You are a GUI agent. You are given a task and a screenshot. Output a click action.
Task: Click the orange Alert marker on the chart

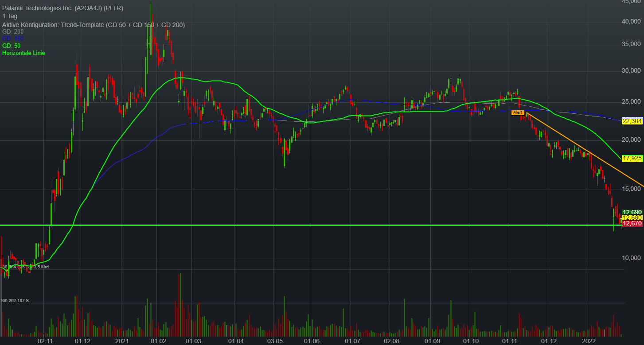tap(518, 112)
